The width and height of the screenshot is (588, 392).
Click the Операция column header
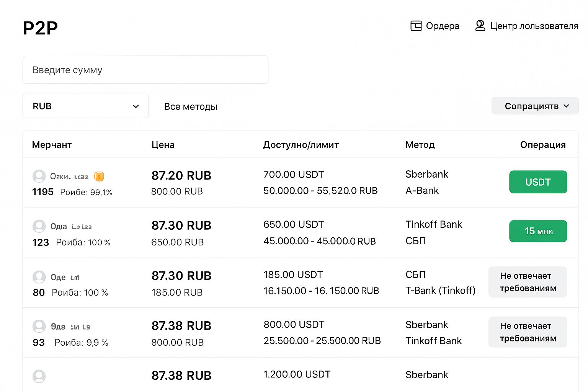click(x=543, y=145)
